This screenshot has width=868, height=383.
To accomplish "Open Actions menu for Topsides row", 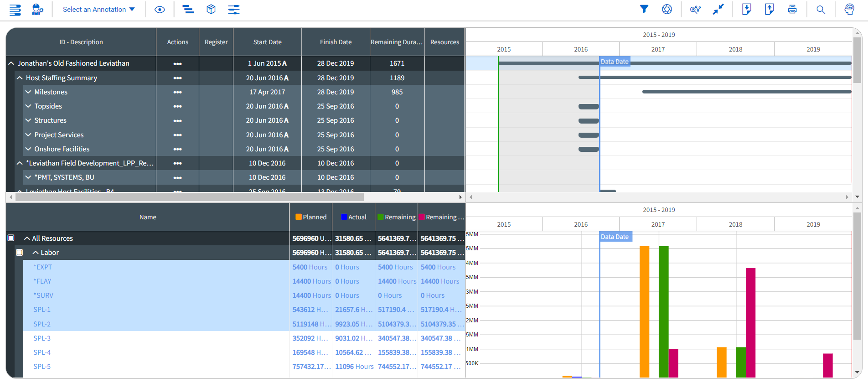I will point(177,106).
